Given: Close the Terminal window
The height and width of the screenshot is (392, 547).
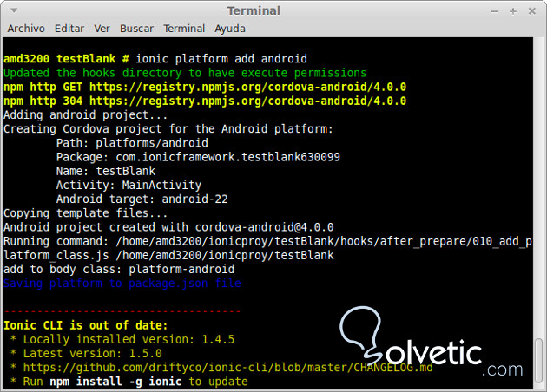Looking at the screenshot, I should (532, 11).
